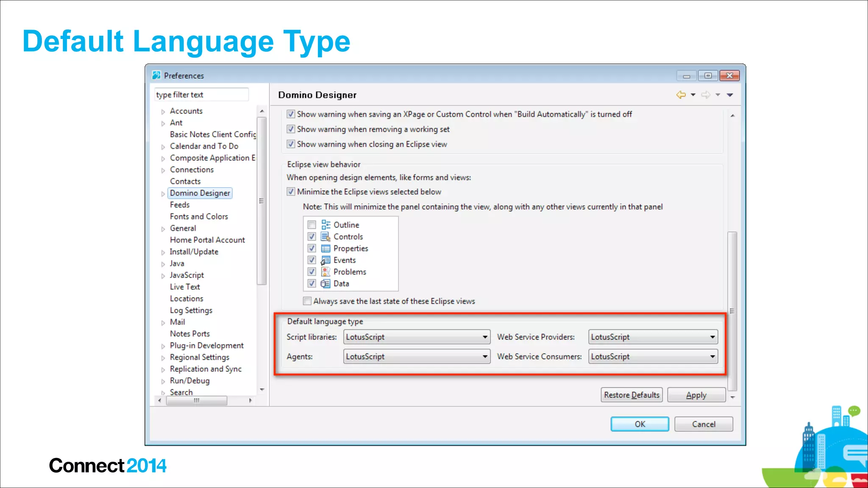
Task: Open the Web Service Consumers dropdown
Action: click(x=653, y=357)
